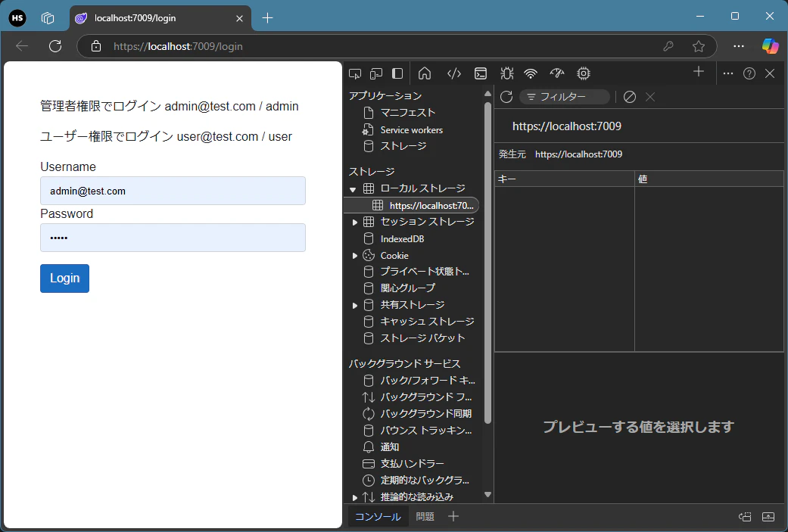
Task: Close the localhost:7009/login tab
Action: tap(240, 19)
